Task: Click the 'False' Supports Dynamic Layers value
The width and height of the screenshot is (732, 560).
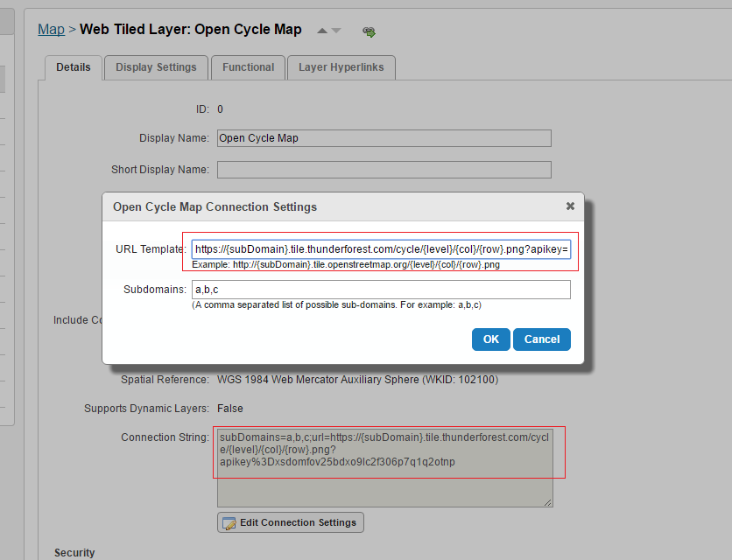Action: (x=230, y=409)
